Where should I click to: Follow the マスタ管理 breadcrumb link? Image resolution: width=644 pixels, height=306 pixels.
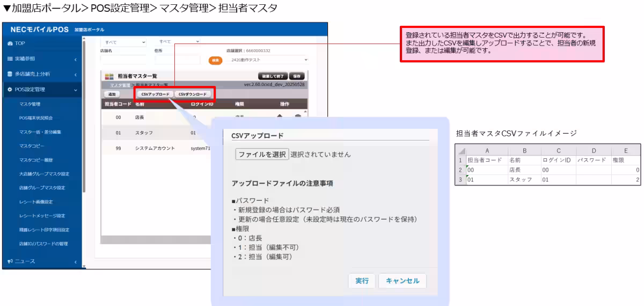pyautogui.click(x=121, y=85)
